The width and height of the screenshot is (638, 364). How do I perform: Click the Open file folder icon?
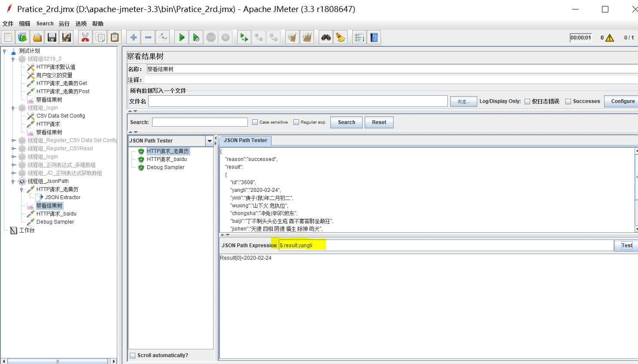pos(37,38)
